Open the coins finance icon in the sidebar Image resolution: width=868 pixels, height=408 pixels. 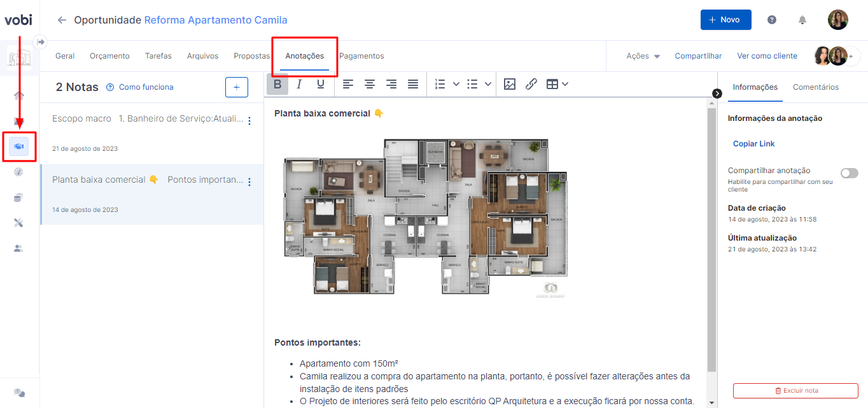18,197
